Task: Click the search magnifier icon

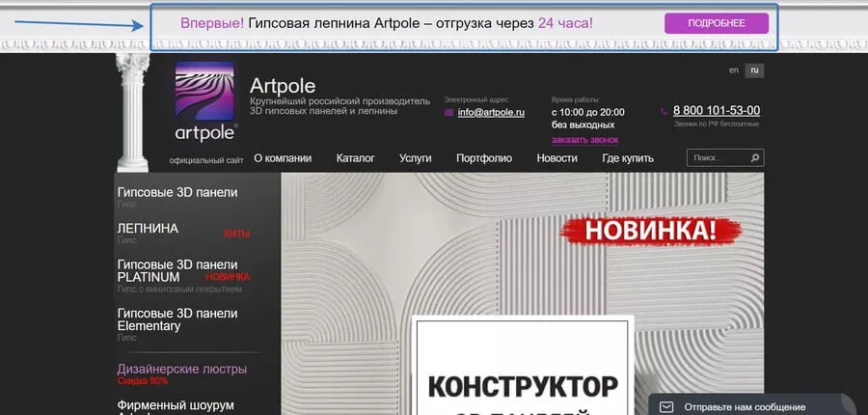Action: (755, 158)
